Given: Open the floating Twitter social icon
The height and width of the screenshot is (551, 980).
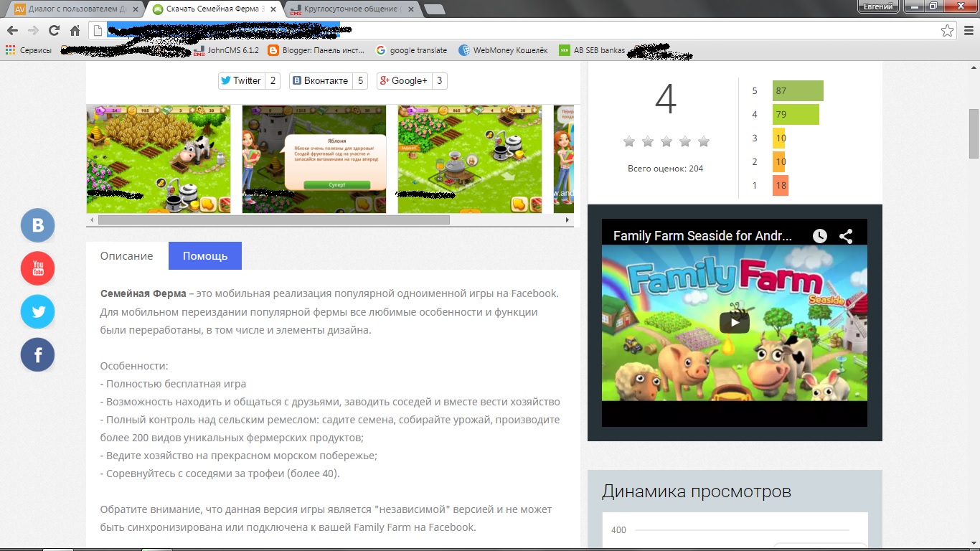Looking at the screenshot, I should [x=38, y=311].
